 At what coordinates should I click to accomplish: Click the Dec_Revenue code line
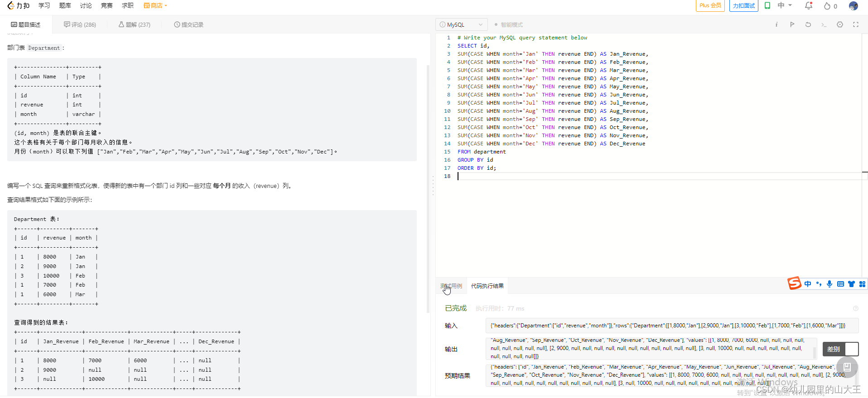click(x=551, y=144)
